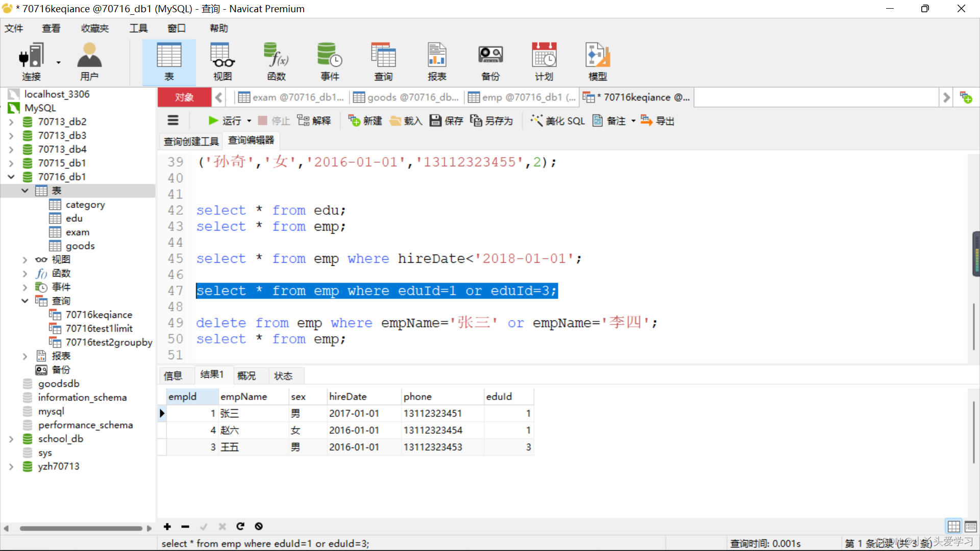
Task: Click the hireDate column header
Action: pyautogui.click(x=364, y=396)
